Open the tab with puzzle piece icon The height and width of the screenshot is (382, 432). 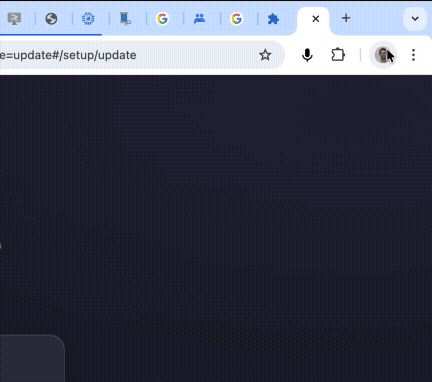[273, 19]
